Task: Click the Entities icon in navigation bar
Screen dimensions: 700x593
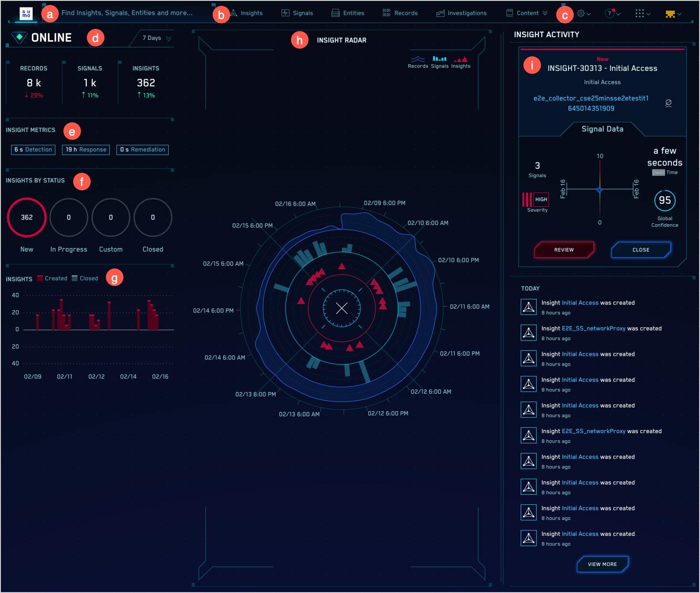Action: [x=336, y=13]
